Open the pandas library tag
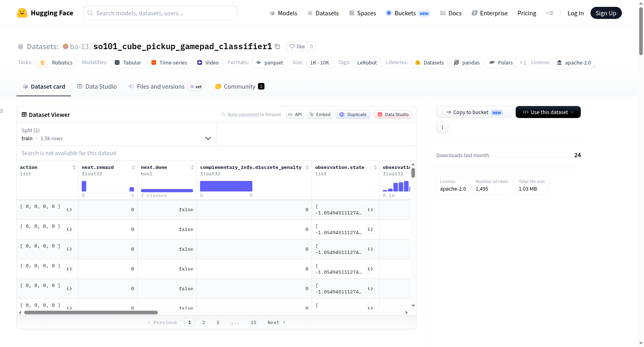 467,62
